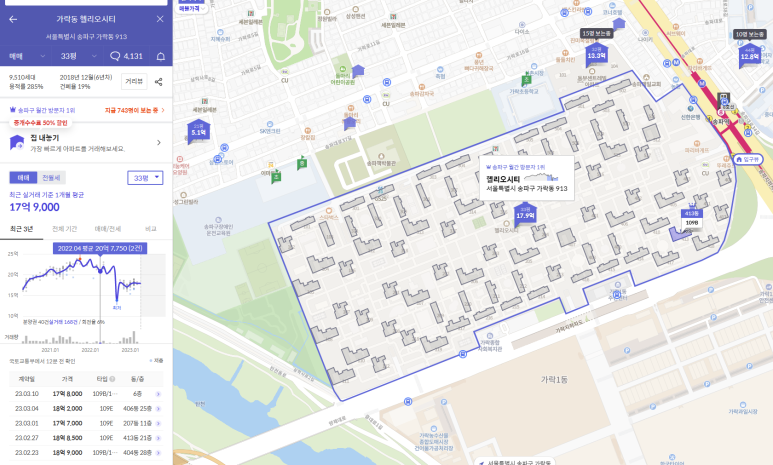Open the 매매 deal type dropdown
773x465 pixels.
coord(27,56)
